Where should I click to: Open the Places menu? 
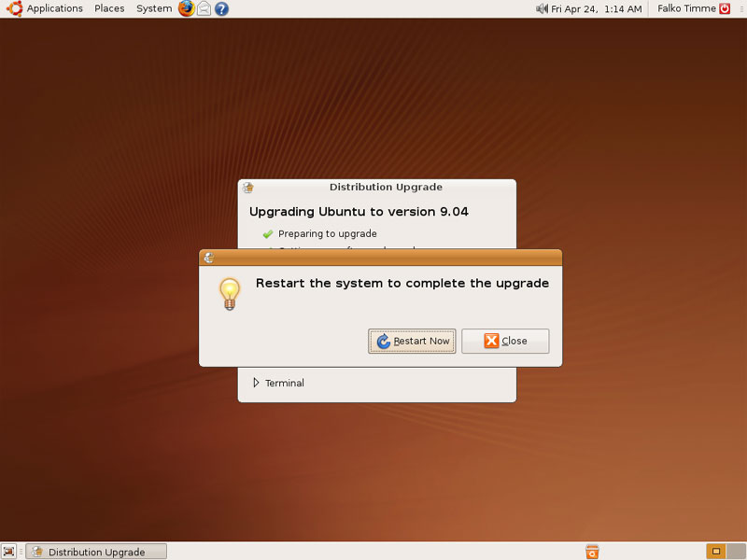(x=109, y=8)
